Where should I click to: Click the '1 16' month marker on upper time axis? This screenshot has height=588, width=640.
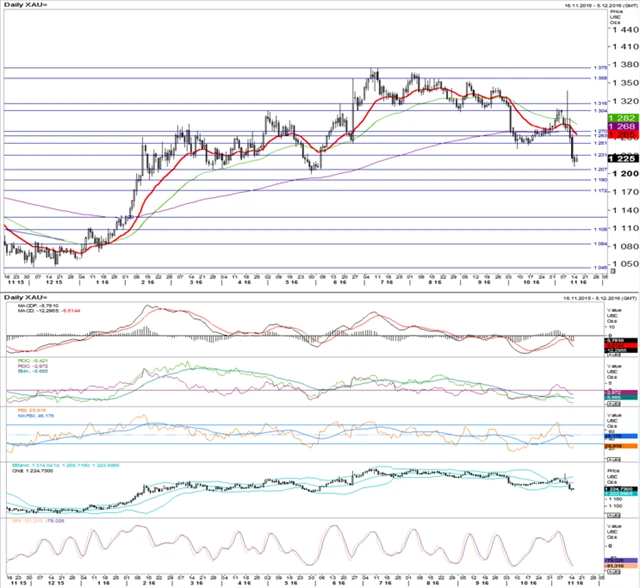[x=104, y=283]
